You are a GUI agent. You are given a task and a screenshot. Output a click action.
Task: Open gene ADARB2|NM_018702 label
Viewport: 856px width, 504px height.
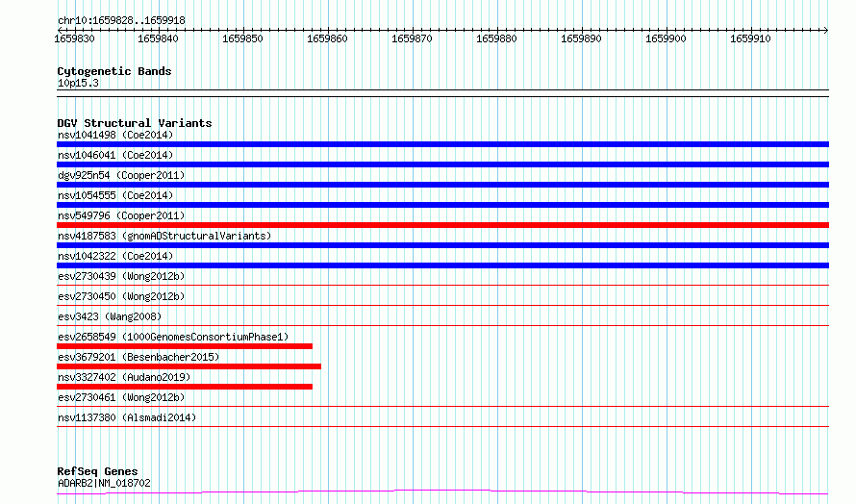tap(104, 483)
